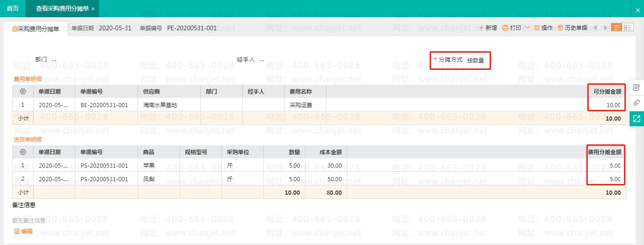Viewport: 644px width, 245px height.
Task: Go to previous document arrow
Action: 595,28
